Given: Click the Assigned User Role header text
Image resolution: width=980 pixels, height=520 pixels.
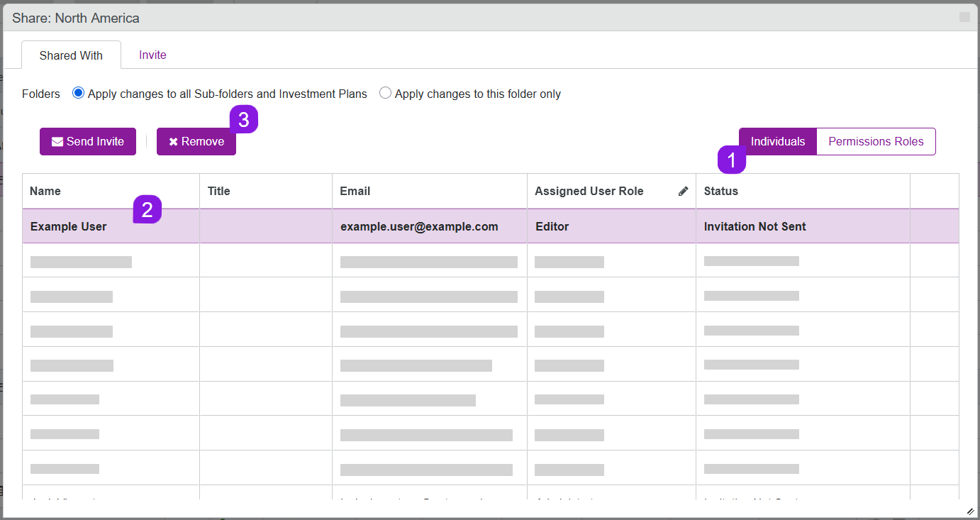Looking at the screenshot, I should pyautogui.click(x=589, y=191).
